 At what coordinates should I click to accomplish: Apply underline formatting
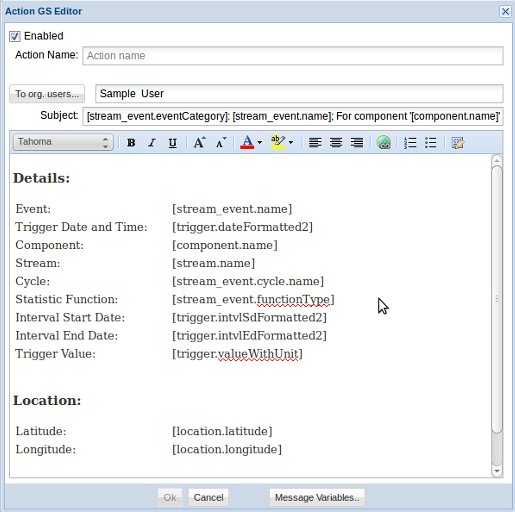pyautogui.click(x=173, y=143)
